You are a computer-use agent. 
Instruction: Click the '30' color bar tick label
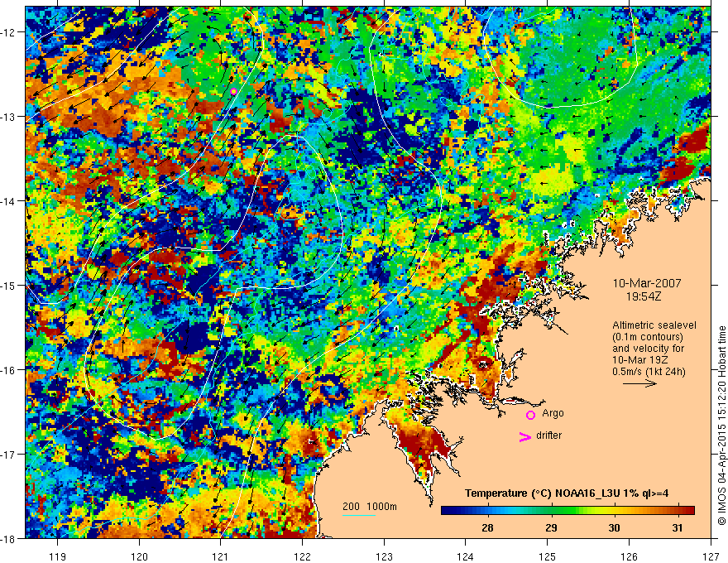pos(614,527)
